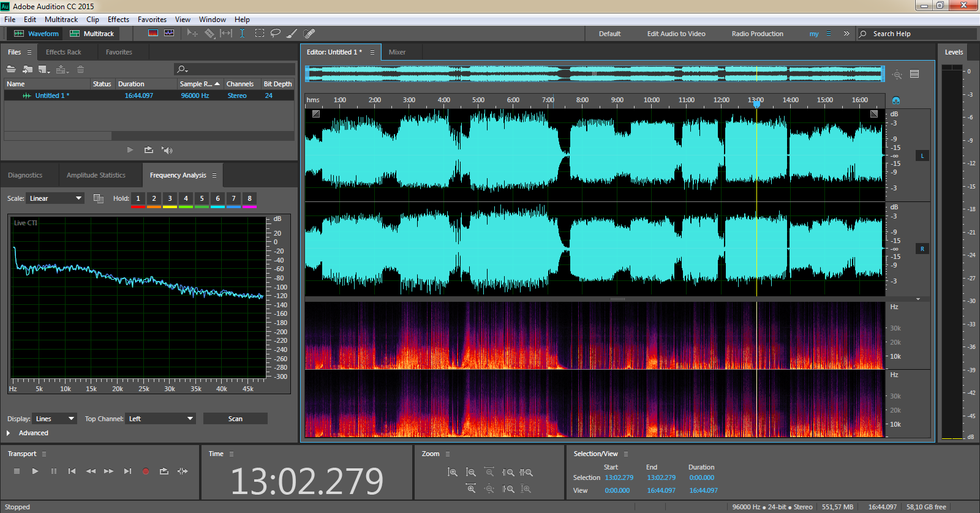
Task: Open the Multitrack menu
Action: tap(61, 20)
